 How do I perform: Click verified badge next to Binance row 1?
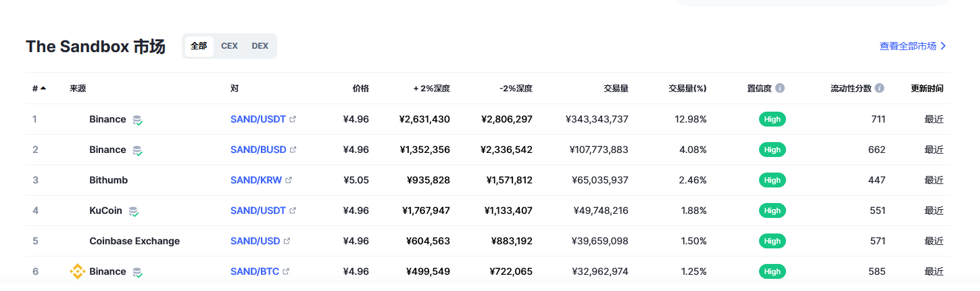tap(137, 120)
